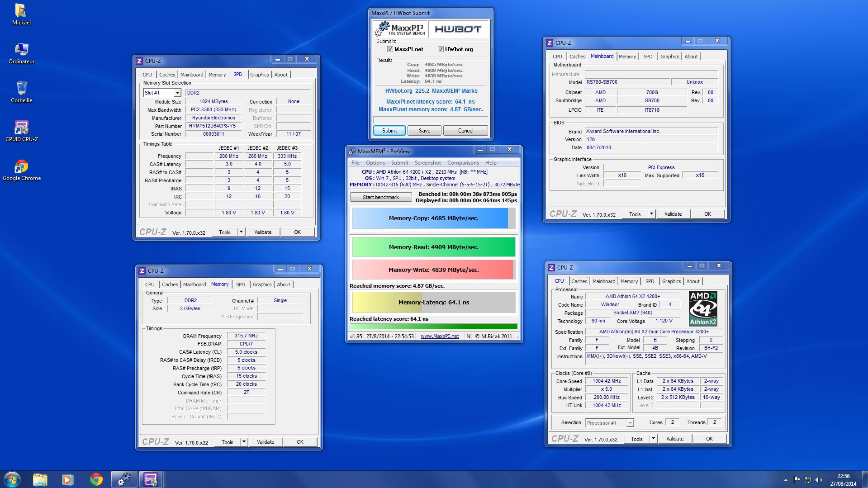Click the MaxxMEM² title bar gear icon
The height and width of the screenshot is (488, 868).
pos(352,151)
